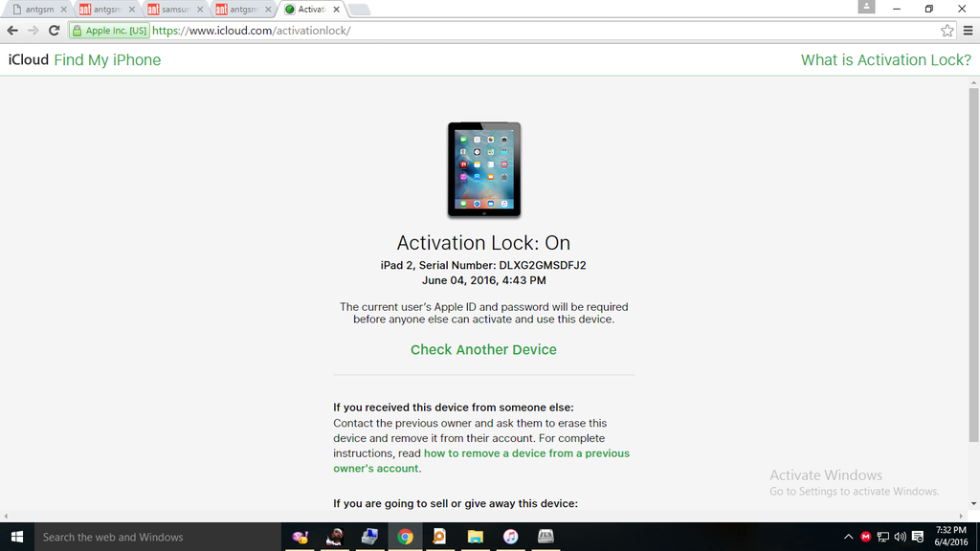Click the volume icon in system tray
The height and width of the screenshot is (551, 980).
point(900,537)
